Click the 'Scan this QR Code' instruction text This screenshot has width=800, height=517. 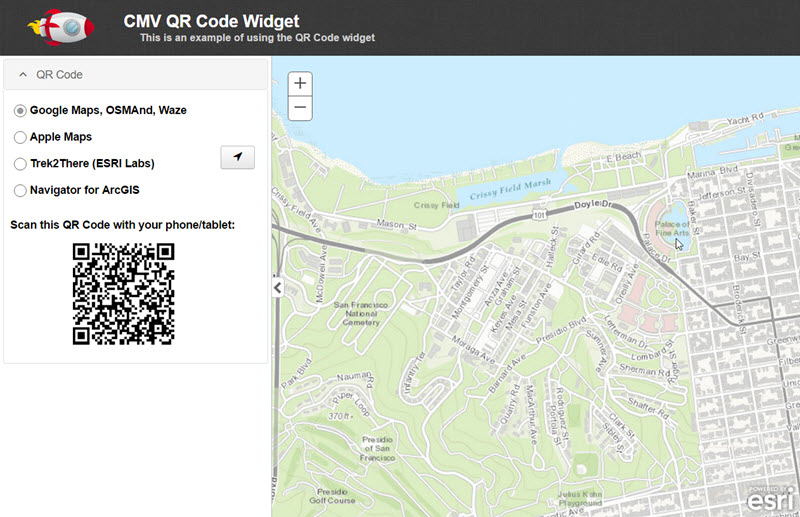tap(122, 225)
